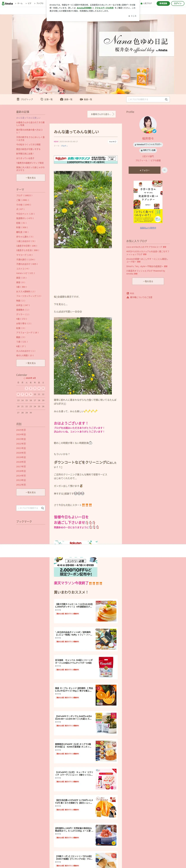
Task: Open the ピグの部屋 link
Action: point(156,160)
